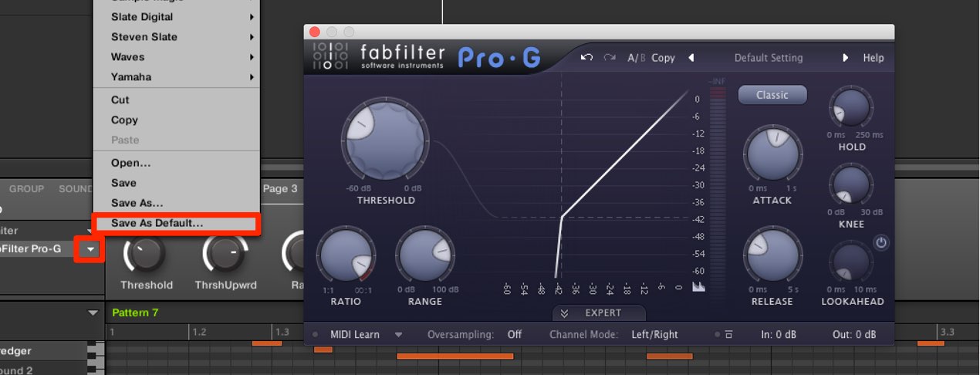This screenshot has height=375, width=980.
Task: Click the ThrshUpwrd knob in Maschine panel
Action: coord(226,253)
